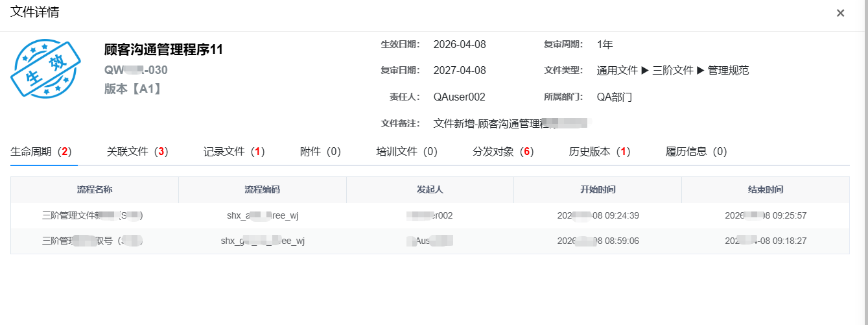This screenshot has width=868, height=325.
Task: Click the document code ending -030
Action: [136, 70]
